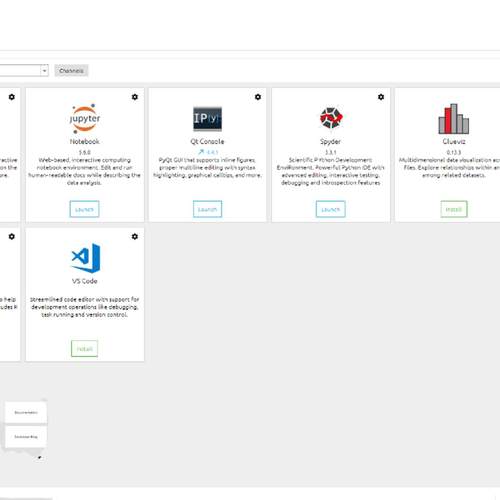Click the IPython logo on Qt Console card

pyautogui.click(x=207, y=119)
